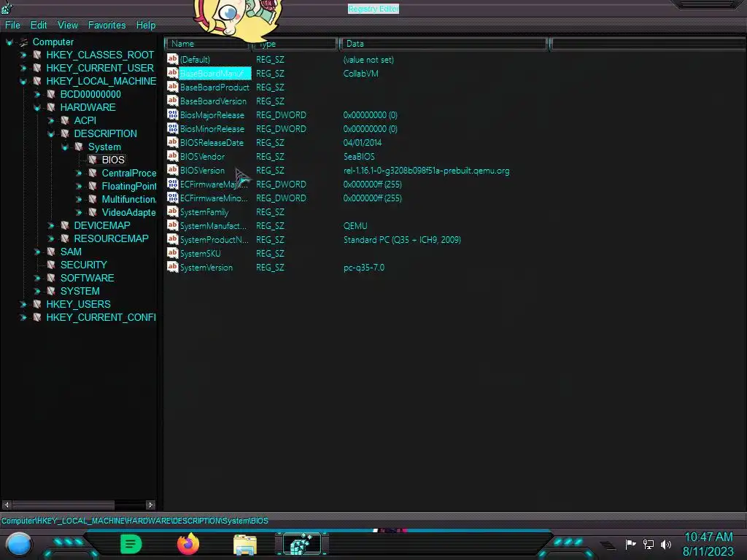The width and height of the screenshot is (747, 560).
Task: Open the volume speaker tray icon
Action: [x=665, y=544]
